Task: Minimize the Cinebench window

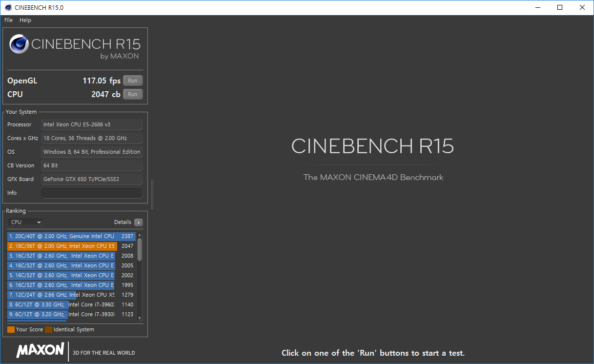Action: pyautogui.click(x=537, y=7)
